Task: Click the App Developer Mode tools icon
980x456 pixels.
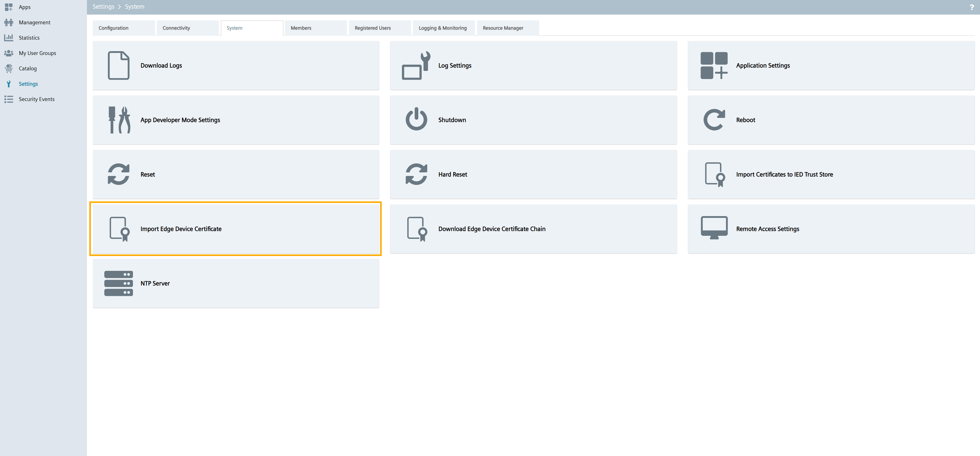Action: click(x=119, y=120)
